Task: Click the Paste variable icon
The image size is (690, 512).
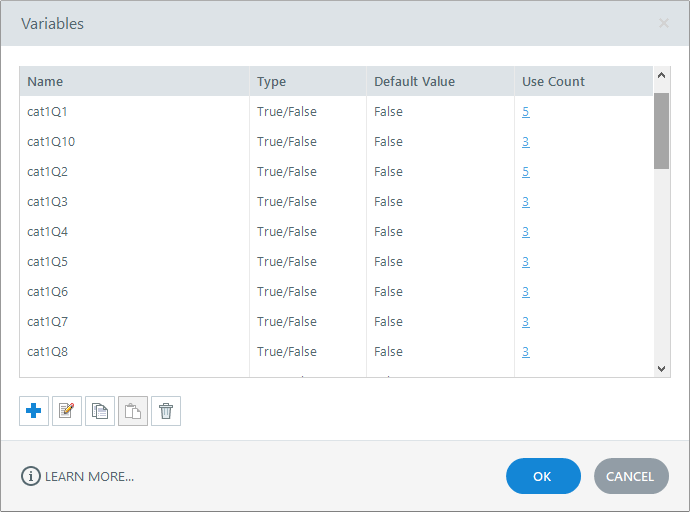Action: tap(133, 411)
